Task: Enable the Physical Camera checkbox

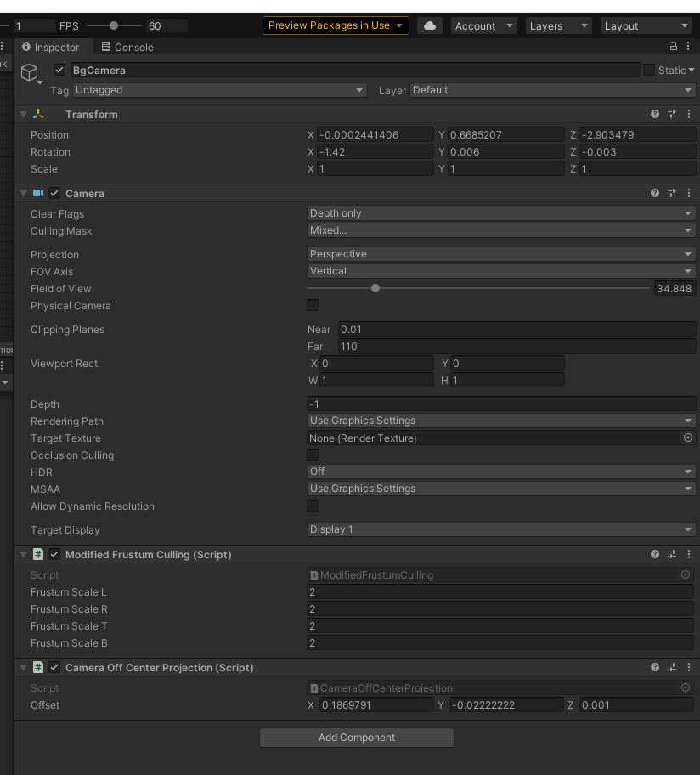Action: 313,305
